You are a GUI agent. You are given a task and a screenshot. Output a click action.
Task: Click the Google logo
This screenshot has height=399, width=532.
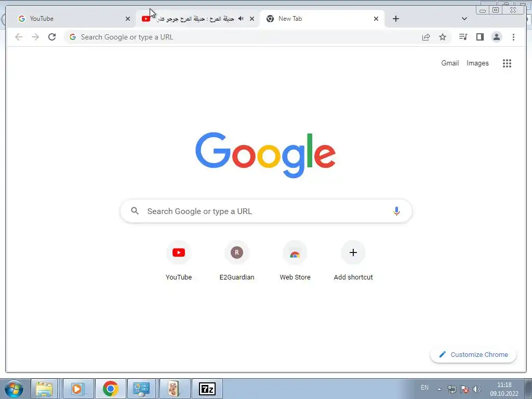(265, 155)
